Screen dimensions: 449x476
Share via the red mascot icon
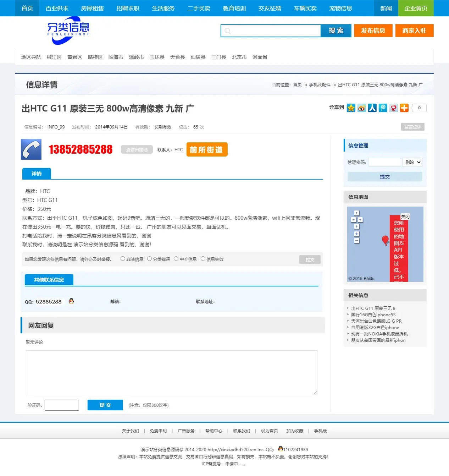pyautogui.click(x=393, y=108)
